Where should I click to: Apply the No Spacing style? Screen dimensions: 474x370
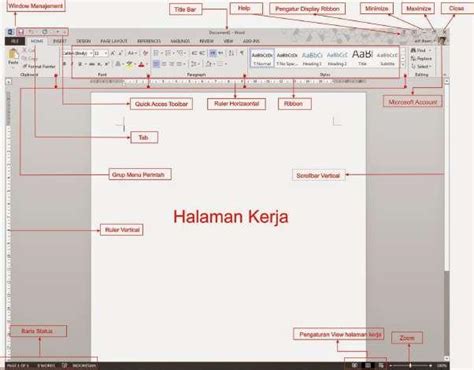point(287,58)
